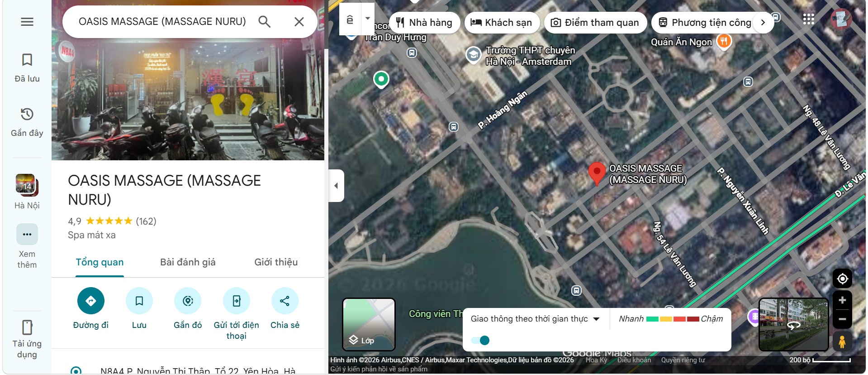
Task: Open the Đã lưu saved places
Action: click(27, 68)
